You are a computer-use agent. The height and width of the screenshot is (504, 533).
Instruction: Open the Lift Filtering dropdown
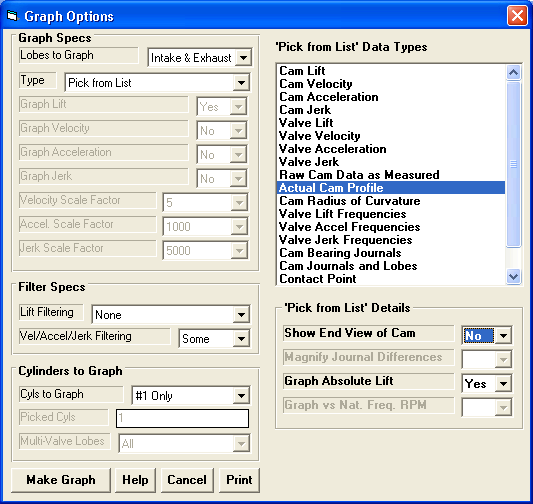point(241,315)
